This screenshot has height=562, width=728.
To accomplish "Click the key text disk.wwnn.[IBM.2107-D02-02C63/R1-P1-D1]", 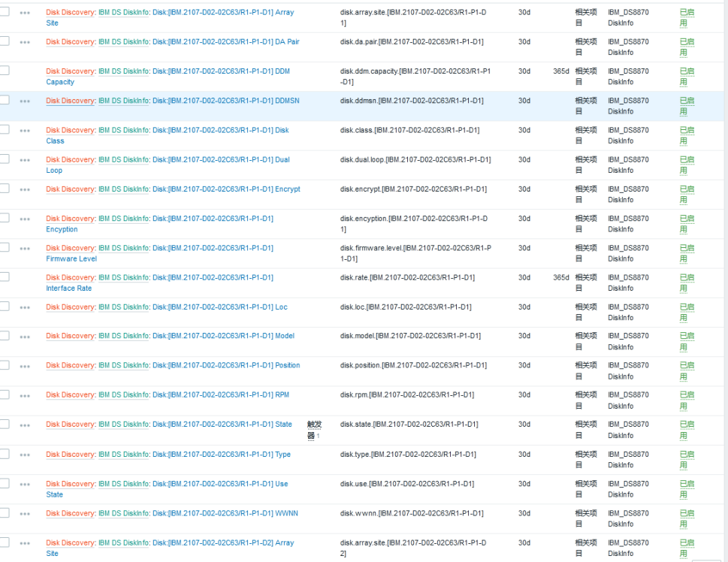I will (412, 513).
